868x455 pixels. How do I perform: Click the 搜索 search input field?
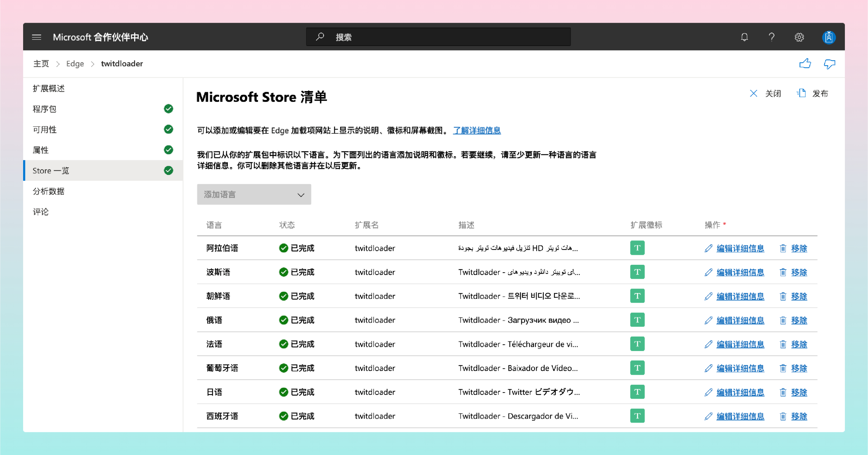pyautogui.click(x=438, y=37)
